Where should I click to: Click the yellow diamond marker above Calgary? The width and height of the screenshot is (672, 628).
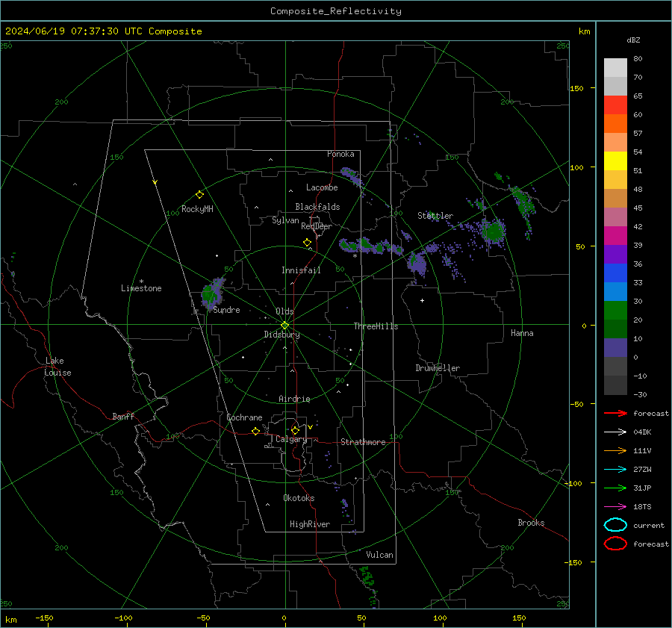[295, 430]
